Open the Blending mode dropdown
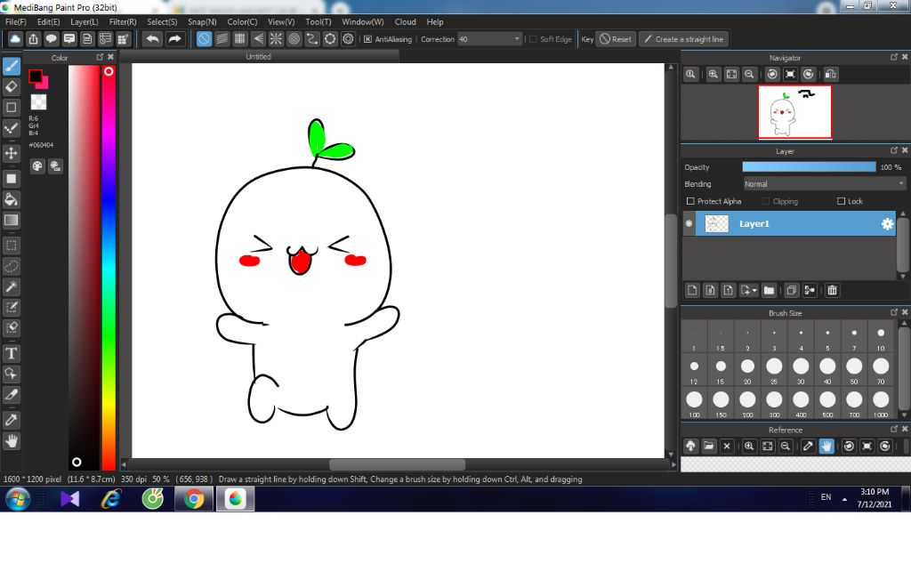The height and width of the screenshot is (588, 911). [x=824, y=184]
